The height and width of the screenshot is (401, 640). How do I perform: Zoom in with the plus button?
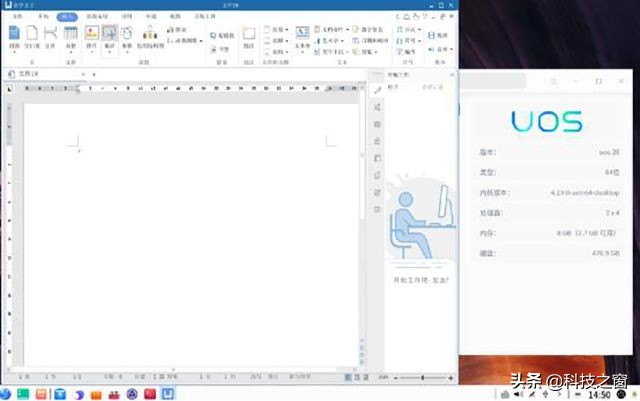pyautogui.click(x=451, y=378)
